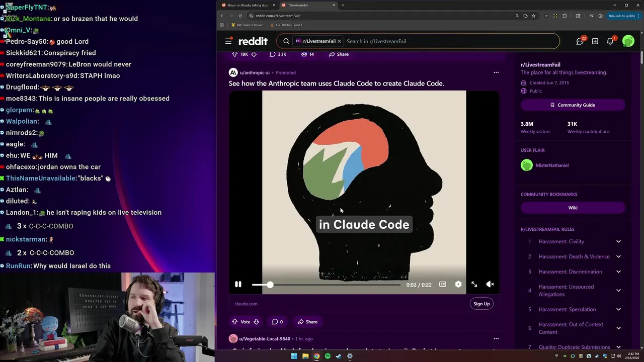
Task: Open ARC Raiders Event T... bookmark
Action: tap(287, 25)
